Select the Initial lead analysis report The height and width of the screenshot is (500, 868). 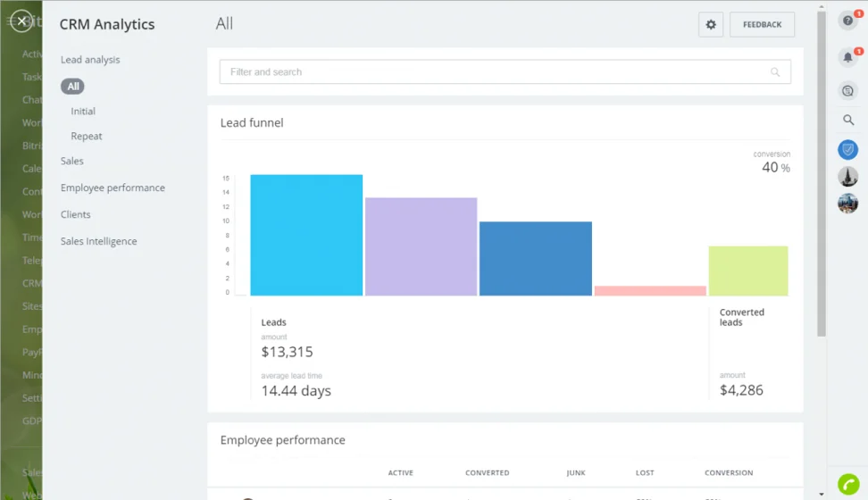[x=83, y=112]
